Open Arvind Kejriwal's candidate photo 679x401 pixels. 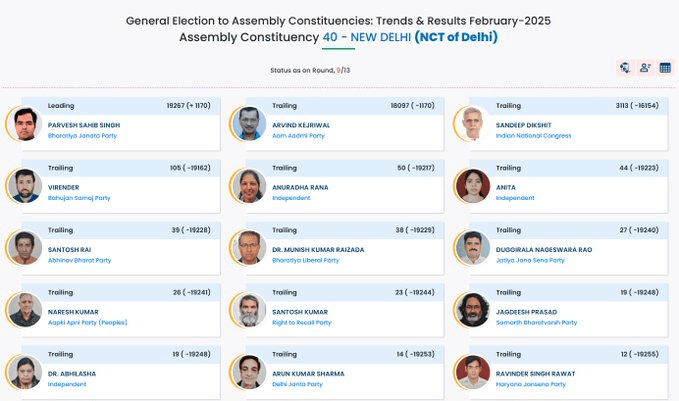[x=249, y=124]
